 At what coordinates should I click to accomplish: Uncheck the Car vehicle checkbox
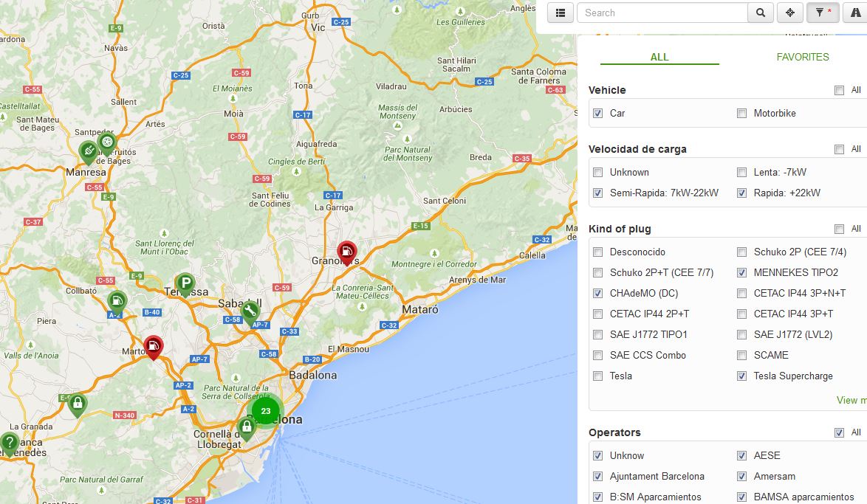[x=597, y=114]
